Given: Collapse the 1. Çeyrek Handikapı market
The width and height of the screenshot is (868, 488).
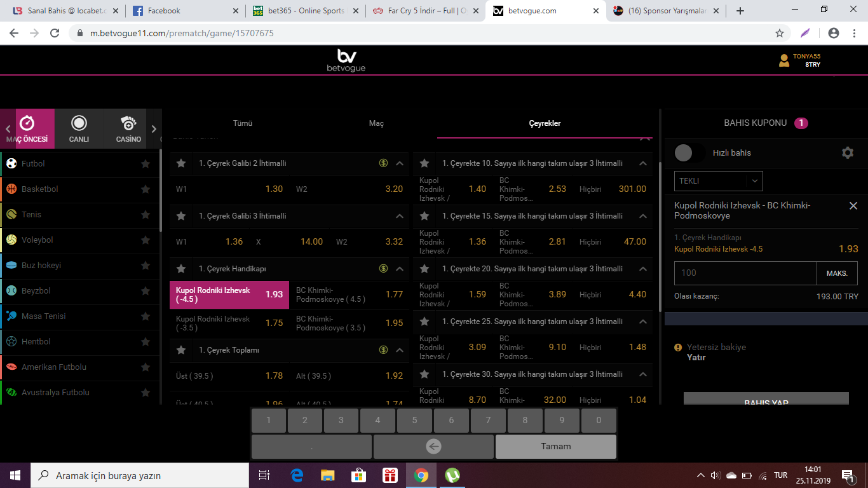Looking at the screenshot, I should tap(400, 269).
